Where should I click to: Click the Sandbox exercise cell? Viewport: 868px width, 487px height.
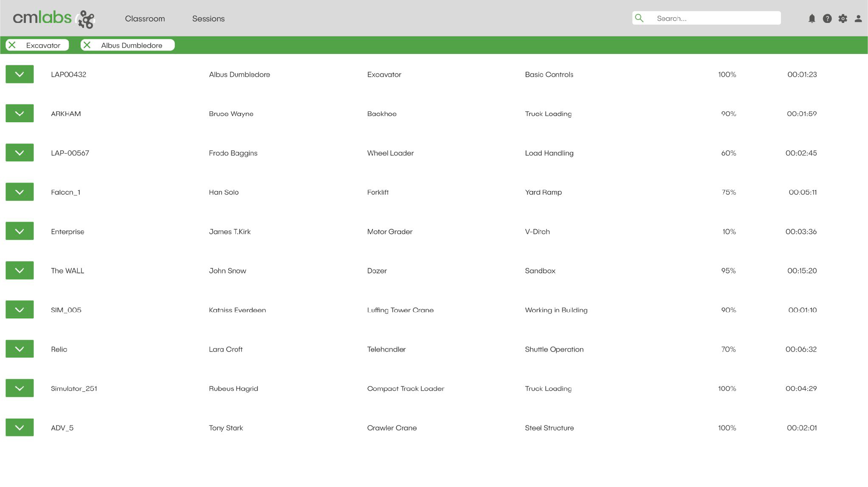pyautogui.click(x=540, y=270)
